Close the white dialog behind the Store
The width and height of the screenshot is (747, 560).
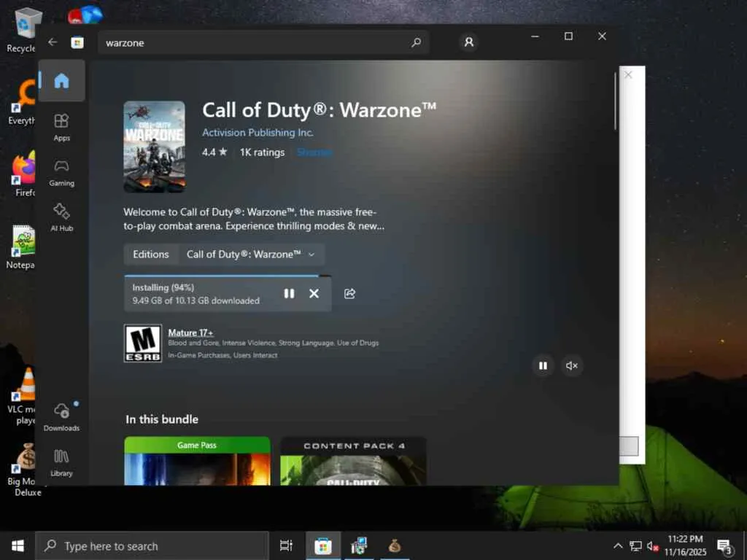tap(628, 75)
